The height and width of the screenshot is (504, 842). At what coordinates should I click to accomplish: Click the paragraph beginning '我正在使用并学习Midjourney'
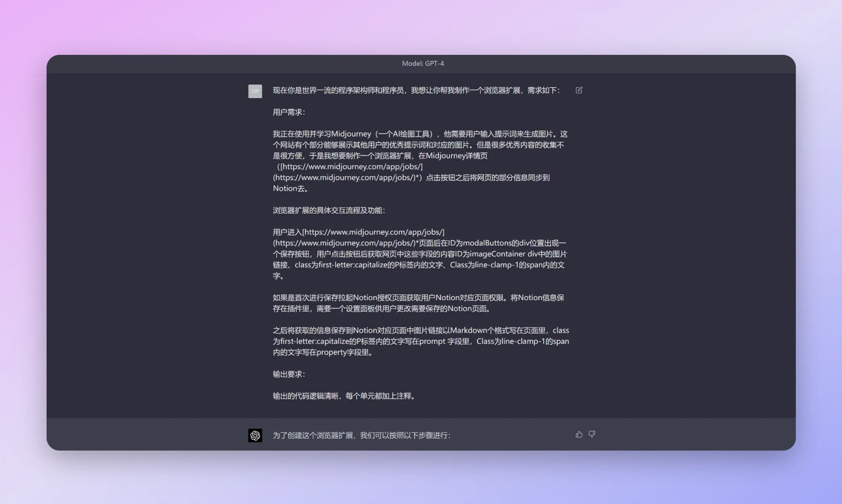420,161
